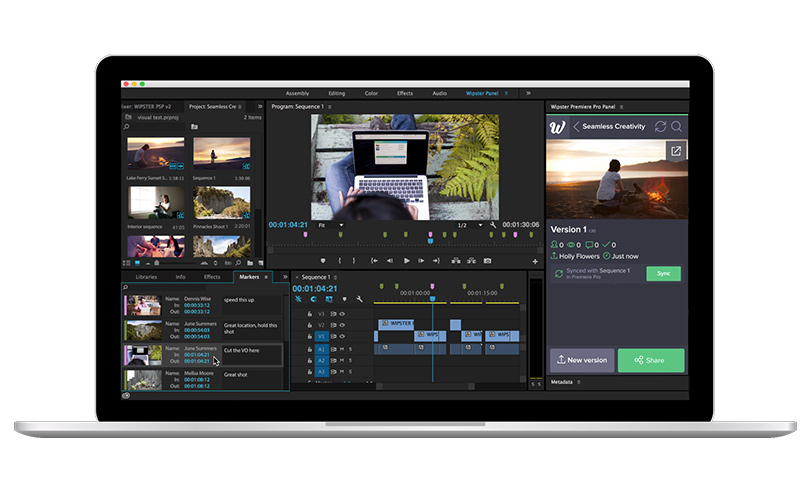Viewport: 810px width, 500px height.
Task: Show more workspaces overflow chevron
Action: [x=528, y=93]
